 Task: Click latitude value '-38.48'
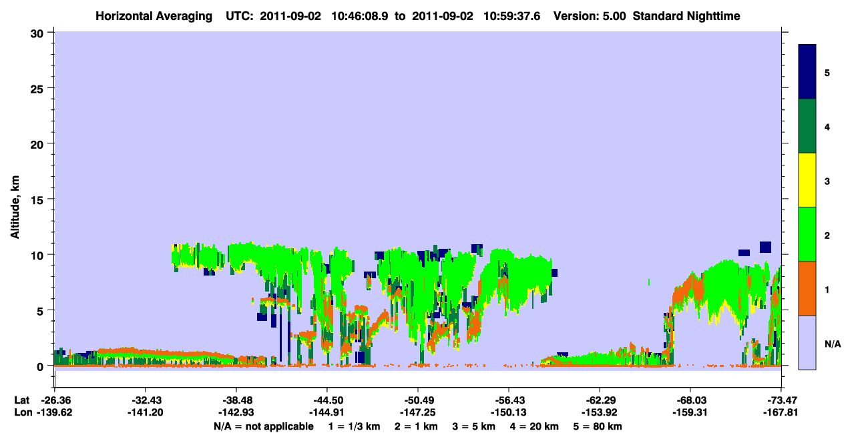236,400
